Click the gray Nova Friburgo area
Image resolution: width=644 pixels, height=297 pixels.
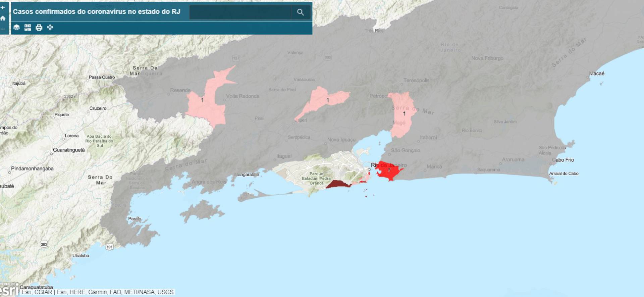487,67
